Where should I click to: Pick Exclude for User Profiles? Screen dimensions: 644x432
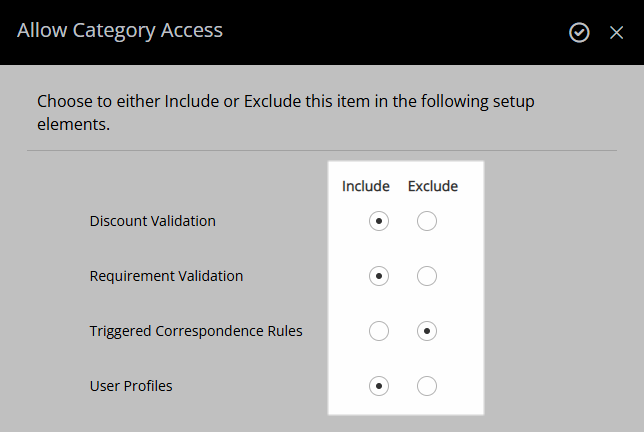(x=427, y=386)
